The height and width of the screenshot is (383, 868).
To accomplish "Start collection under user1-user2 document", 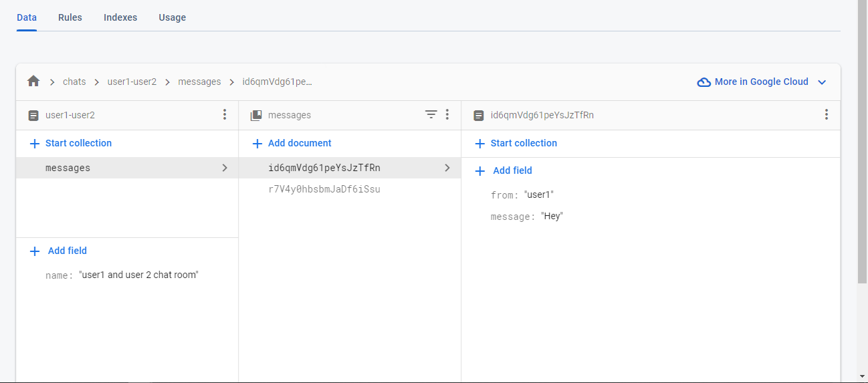I will pyautogui.click(x=71, y=143).
